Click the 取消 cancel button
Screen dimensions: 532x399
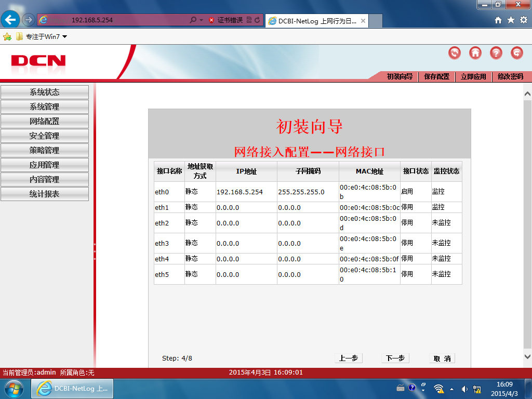point(442,358)
